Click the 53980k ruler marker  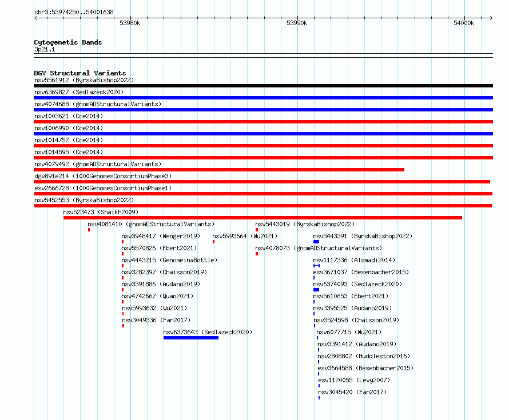coord(130,23)
